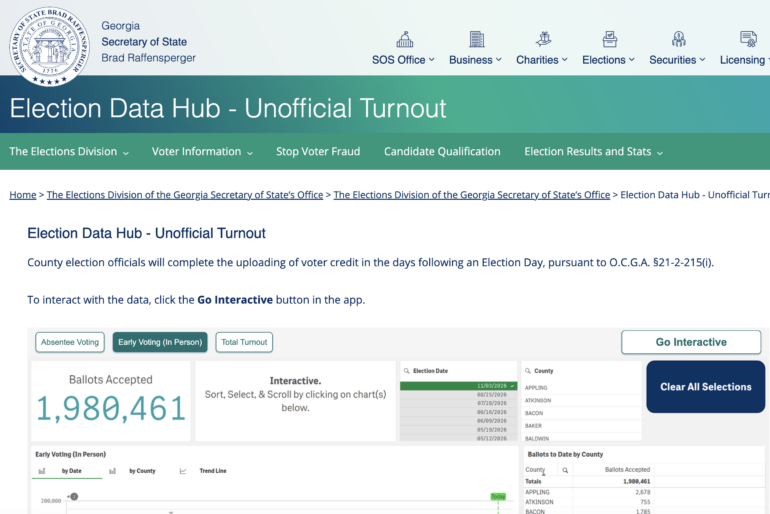Open the Licensing top navigation item
770x514 pixels.
(x=742, y=60)
